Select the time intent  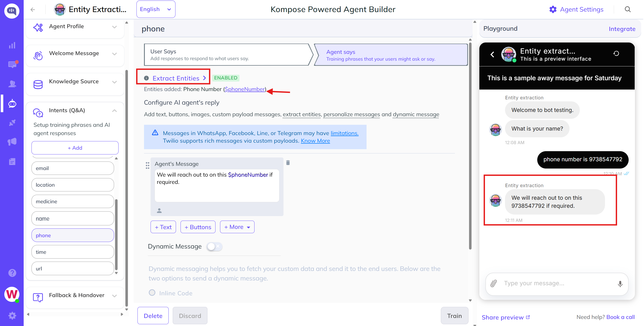[73, 252]
